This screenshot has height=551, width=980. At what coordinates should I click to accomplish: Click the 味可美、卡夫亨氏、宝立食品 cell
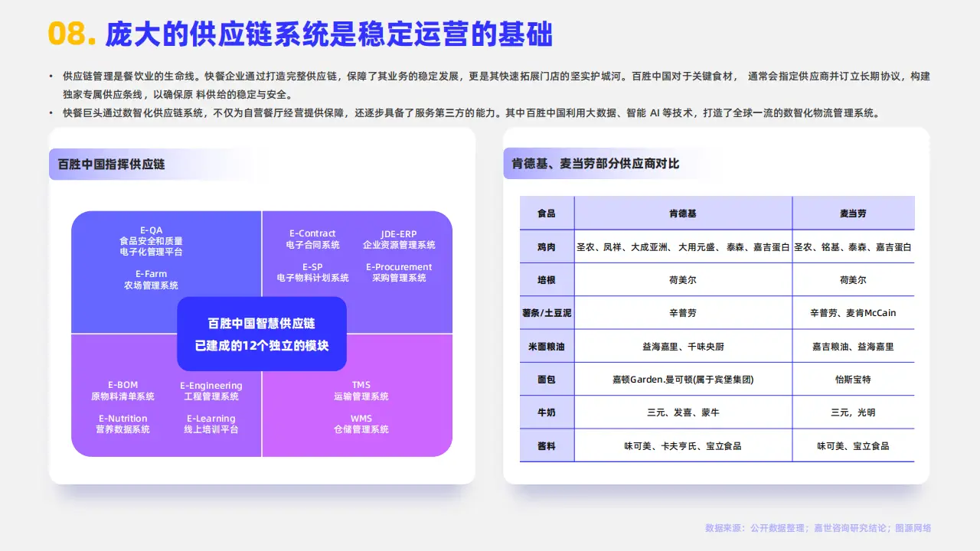[683, 445]
